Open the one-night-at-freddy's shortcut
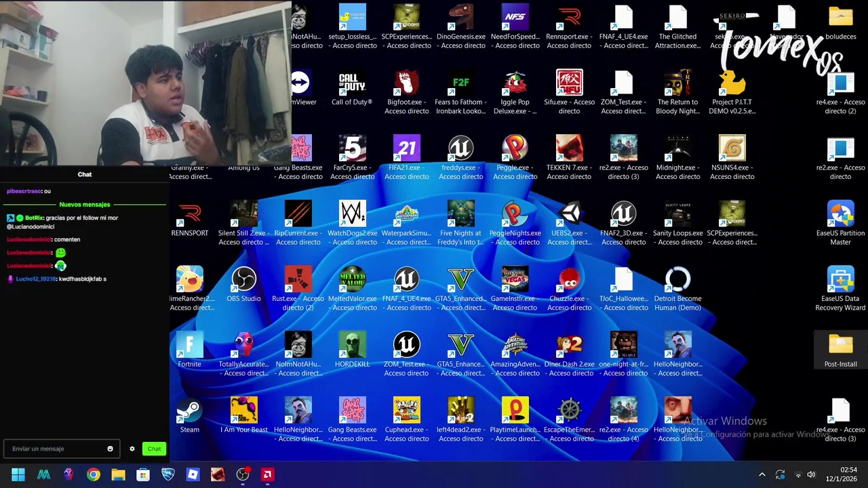Image resolution: width=868 pixels, height=488 pixels. click(624, 354)
